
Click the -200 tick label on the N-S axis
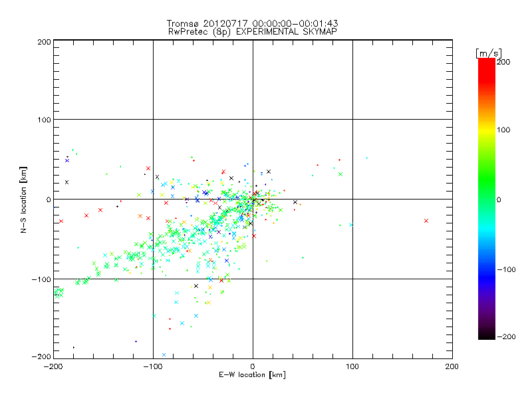[x=41, y=356]
